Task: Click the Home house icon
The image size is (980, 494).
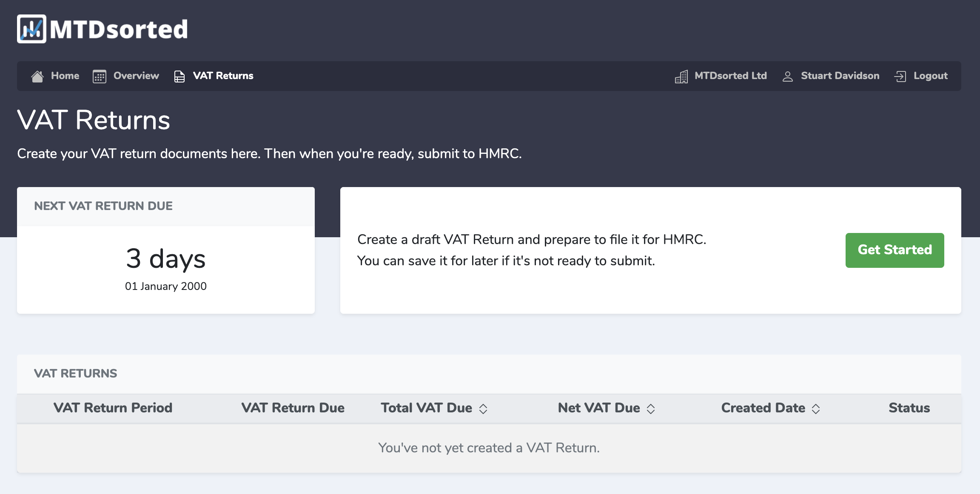Action: [x=37, y=76]
